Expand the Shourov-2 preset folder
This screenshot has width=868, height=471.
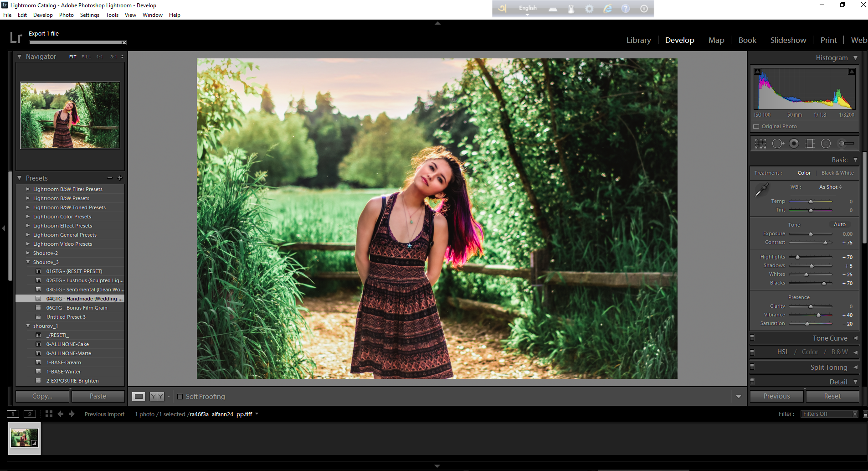coord(28,253)
